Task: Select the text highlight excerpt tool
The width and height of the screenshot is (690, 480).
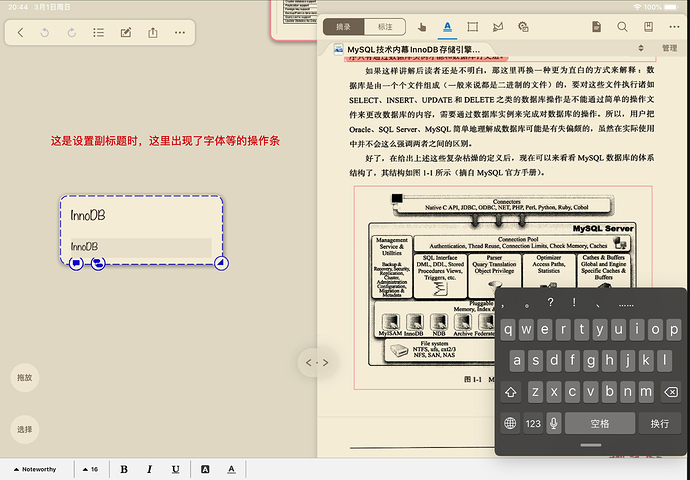Action: pos(448,27)
